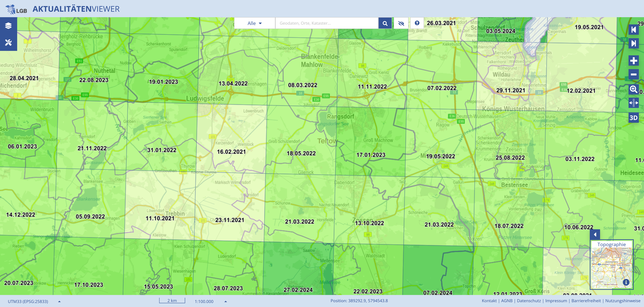Image resolution: width=644 pixels, height=307 pixels.
Task: Click the 19.01.2023 tile date label
Action: 163,82
